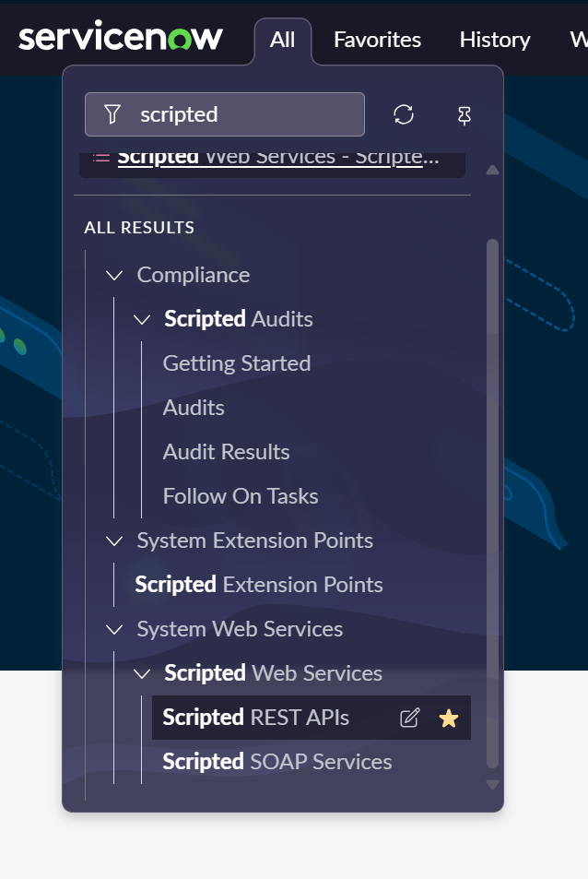Open Scripted SOAP Services
The height and width of the screenshot is (879, 588).
277,762
